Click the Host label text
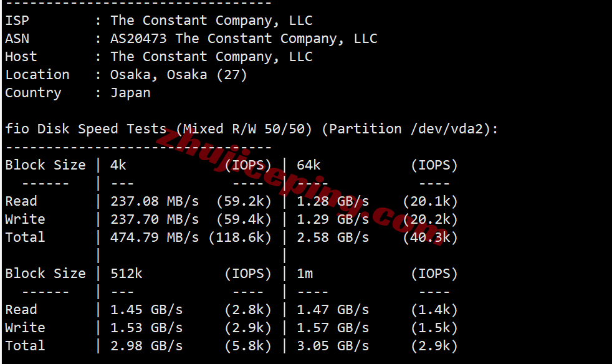Viewport: 612px width, 364px height. tap(21, 57)
